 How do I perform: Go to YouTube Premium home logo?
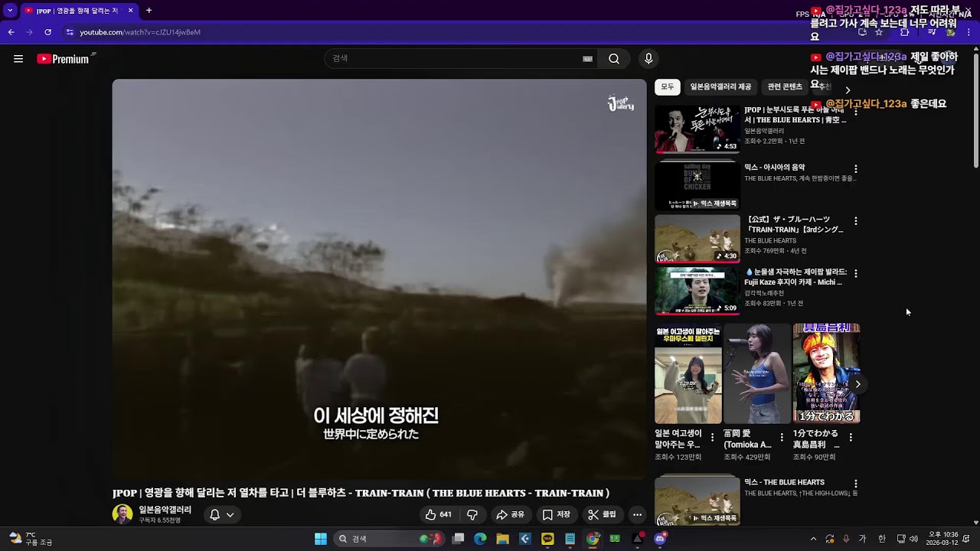click(x=64, y=59)
